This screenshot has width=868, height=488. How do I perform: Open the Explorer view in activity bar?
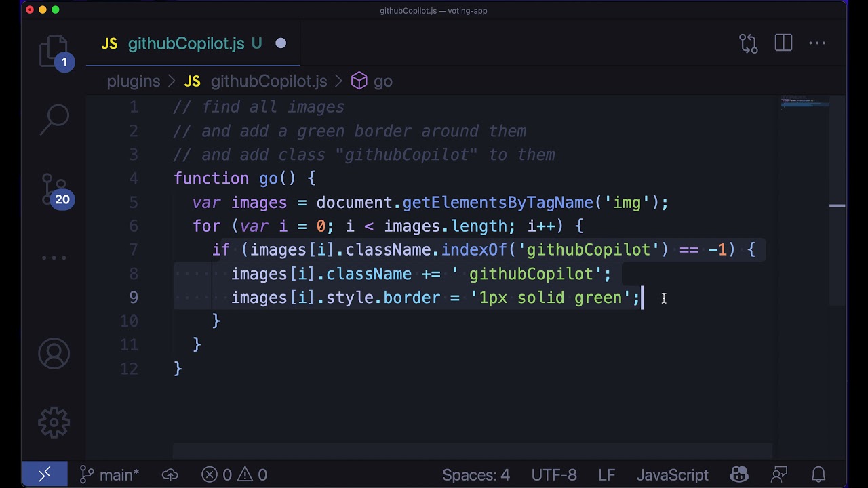54,53
